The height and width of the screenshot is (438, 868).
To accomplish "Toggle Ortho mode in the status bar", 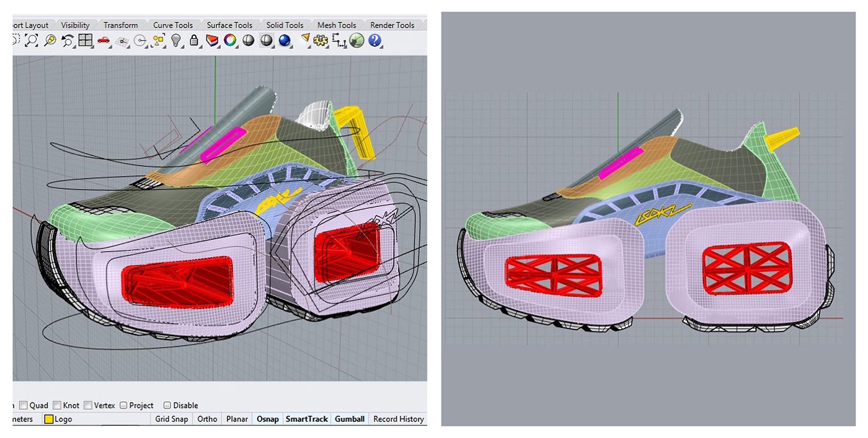I will pyautogui.click(x=207, y=419).
